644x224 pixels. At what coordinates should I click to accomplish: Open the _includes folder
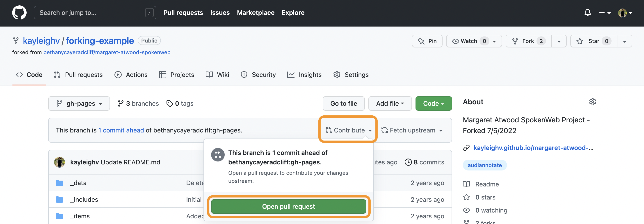pos(84,199)
